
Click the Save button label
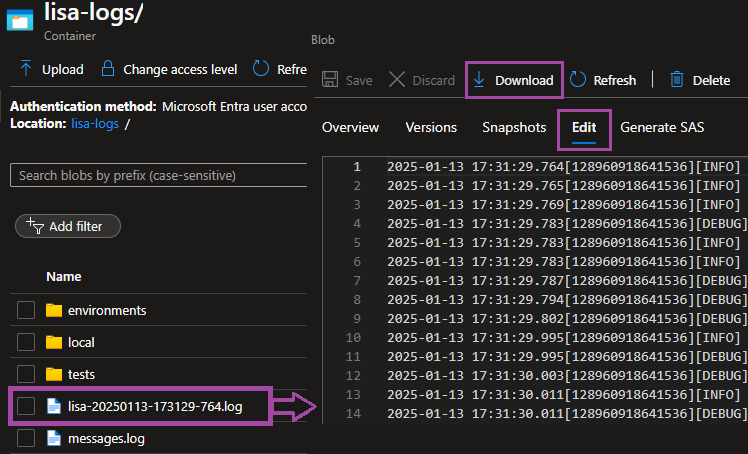pos(359,81)
